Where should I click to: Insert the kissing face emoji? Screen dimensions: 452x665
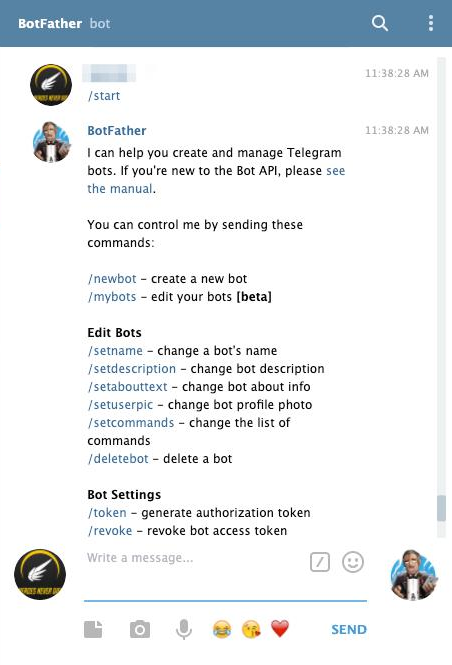[x=251, y=629]
